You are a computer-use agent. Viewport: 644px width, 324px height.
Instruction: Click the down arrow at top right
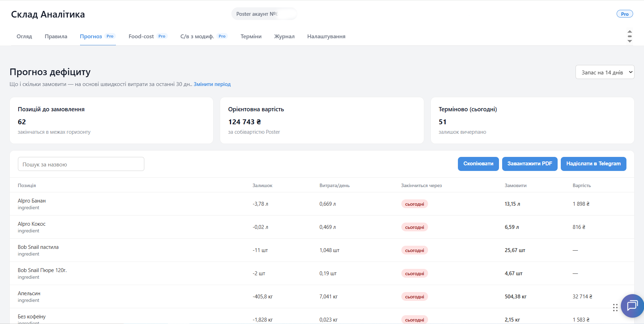click(630, 41)
